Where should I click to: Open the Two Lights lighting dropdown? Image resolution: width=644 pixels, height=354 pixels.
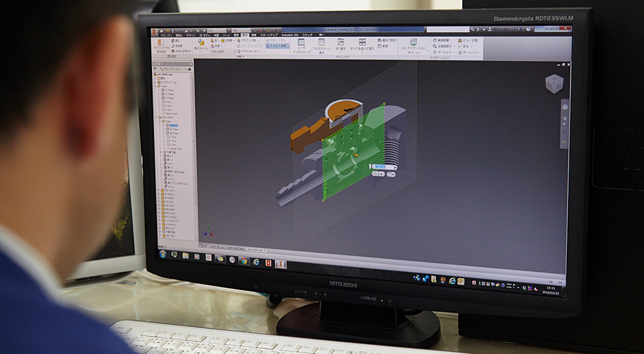coord(222,51)
